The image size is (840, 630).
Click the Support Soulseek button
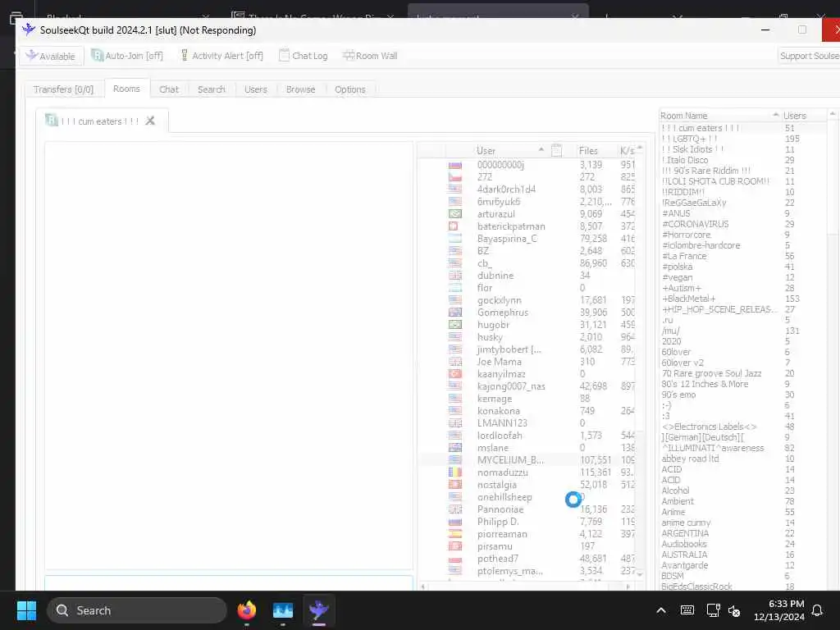click(x=809, y=56)
